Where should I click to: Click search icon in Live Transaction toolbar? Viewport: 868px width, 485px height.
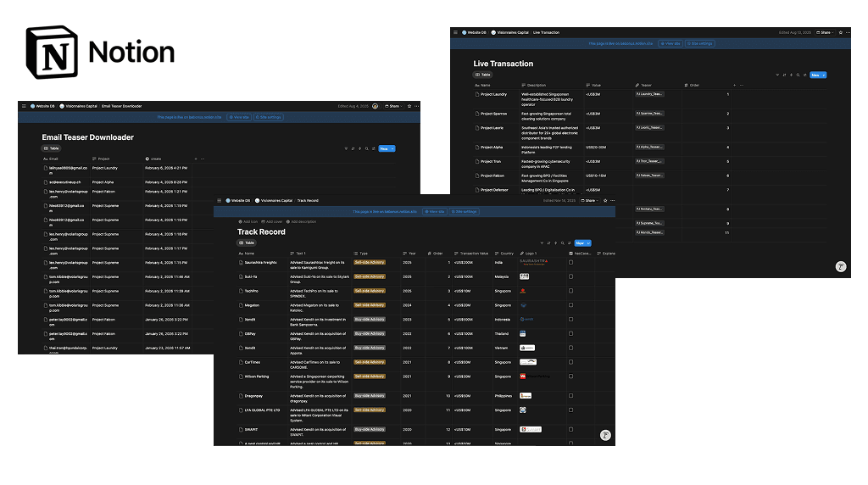(798, 75)
